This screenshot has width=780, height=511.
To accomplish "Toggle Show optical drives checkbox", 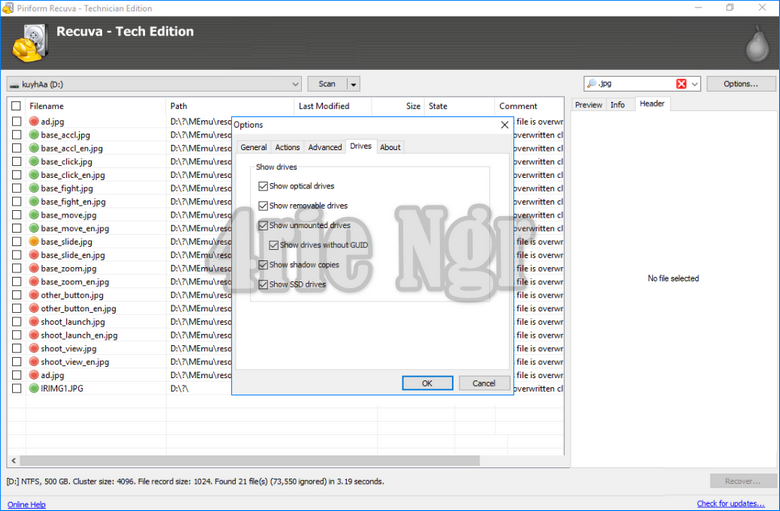I will (263, 186).
